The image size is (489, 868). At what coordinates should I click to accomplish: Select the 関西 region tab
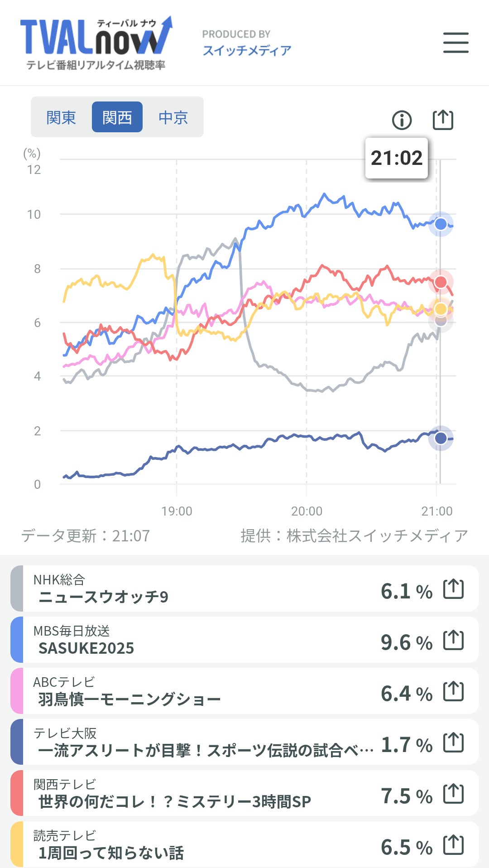pos(117,117)
